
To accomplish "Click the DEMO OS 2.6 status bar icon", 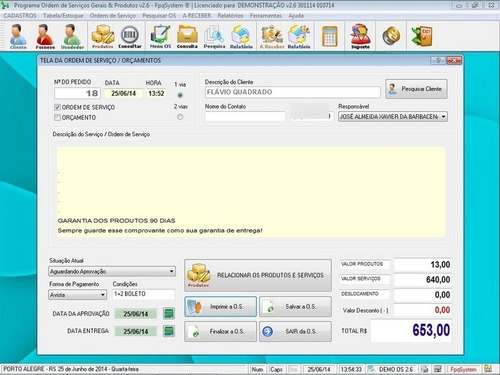I will coord(371,369).
